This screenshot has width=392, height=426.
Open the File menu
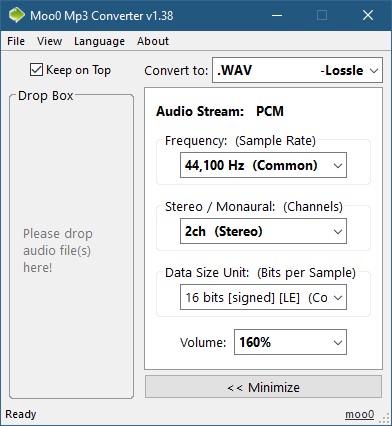(x=16, y=41)
